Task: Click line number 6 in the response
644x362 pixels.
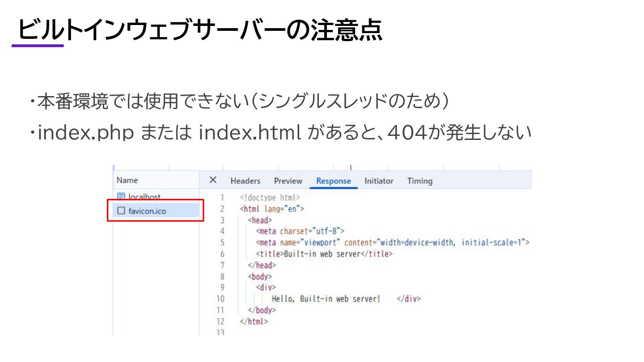Action: point(222,254)
